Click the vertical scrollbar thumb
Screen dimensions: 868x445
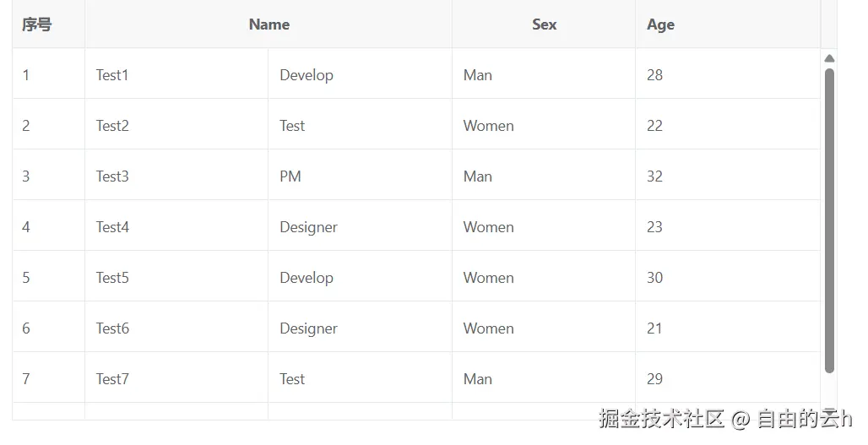pyautogui.click(x=829, y=220)
